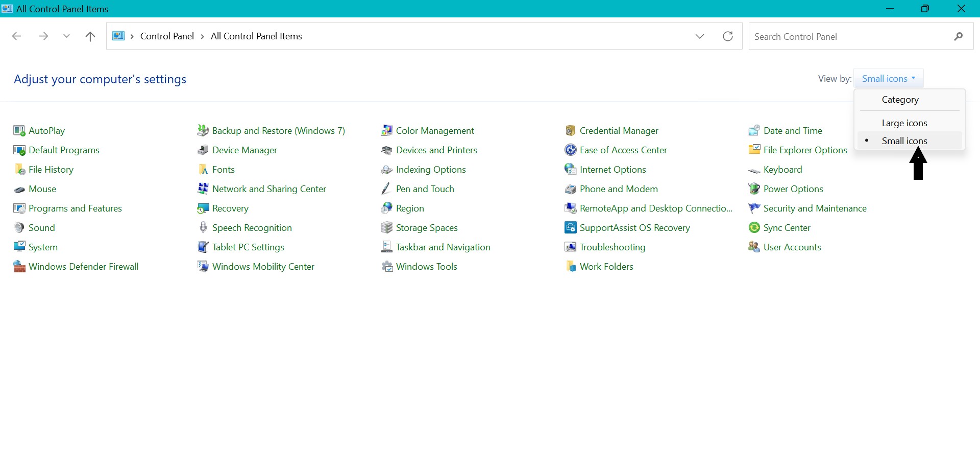Click the Mouse icon

[x=19, y=189]
